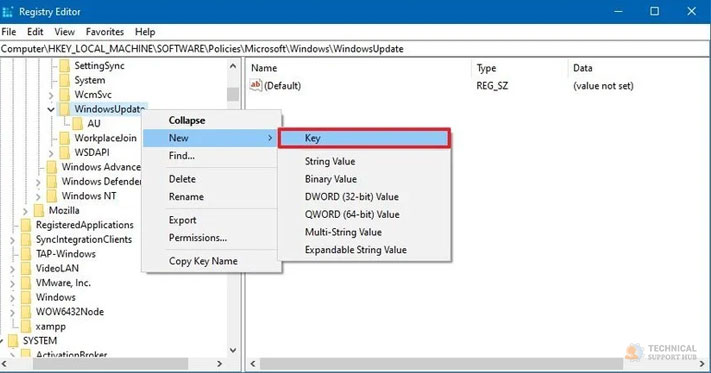
Task: Expand the WOW6432Node key
Action: pos(12,313)
